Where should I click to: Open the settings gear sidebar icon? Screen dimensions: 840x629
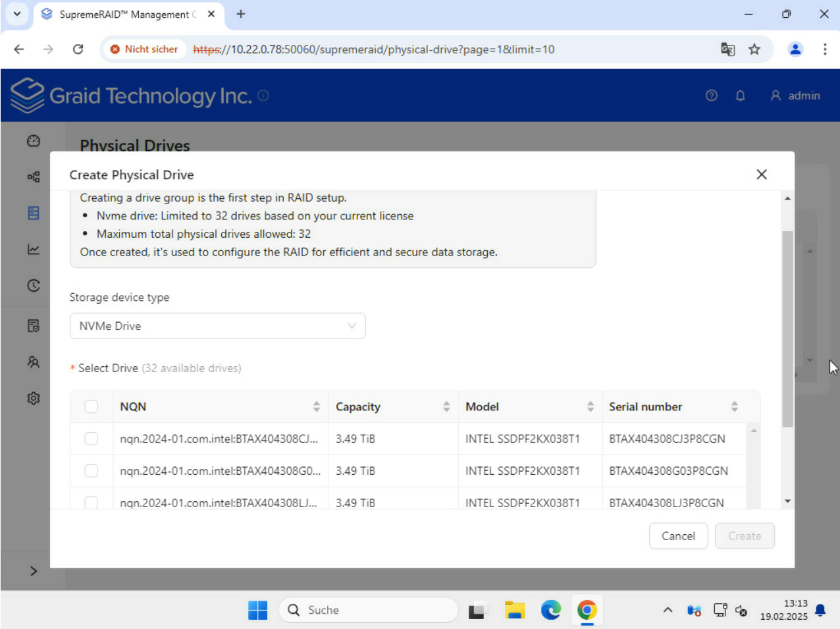[x=34, y=398]
